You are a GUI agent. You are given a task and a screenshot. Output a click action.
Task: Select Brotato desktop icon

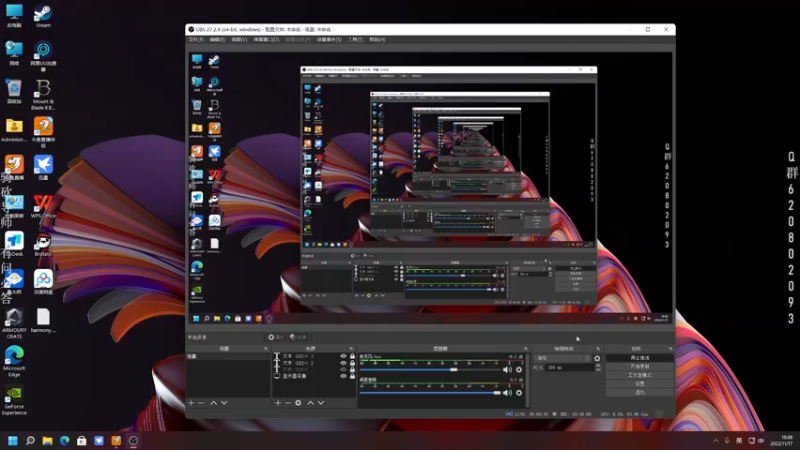(43, 244)
